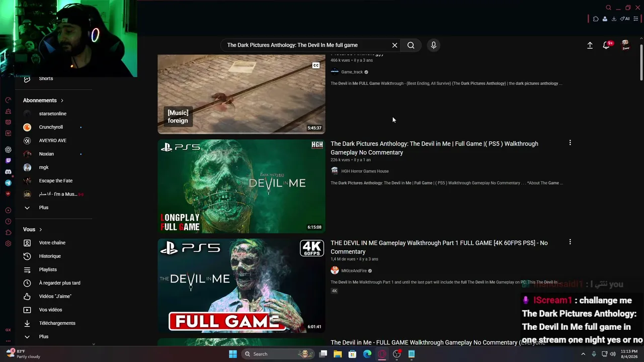644x362 pixels.
Task: Show hidden system tray icons
Action: point(583,354)
